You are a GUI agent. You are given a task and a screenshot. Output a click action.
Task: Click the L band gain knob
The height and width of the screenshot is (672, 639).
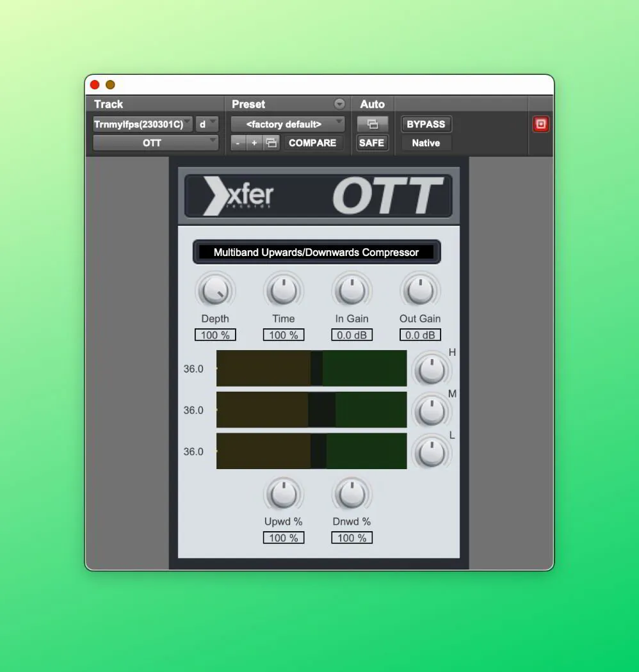432,453
